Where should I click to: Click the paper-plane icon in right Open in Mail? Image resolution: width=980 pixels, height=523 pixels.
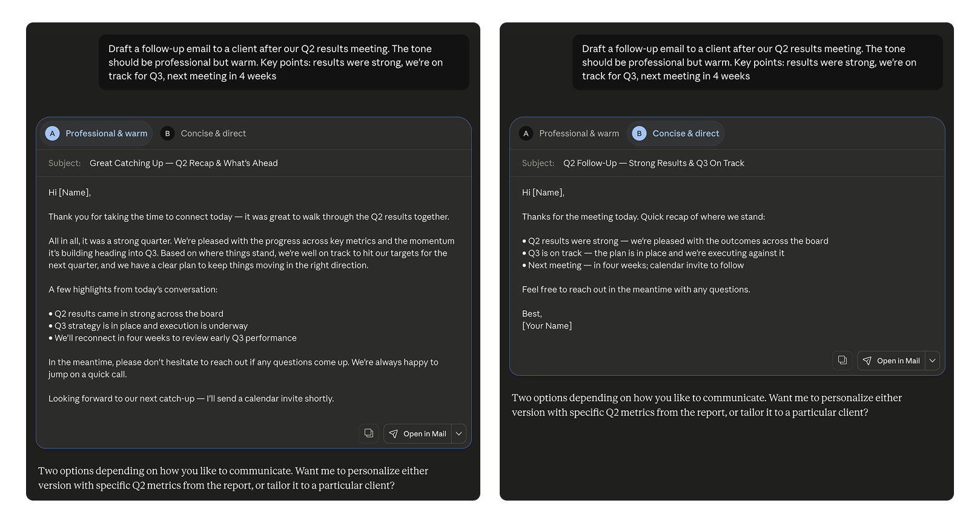[x=867, y=361]
